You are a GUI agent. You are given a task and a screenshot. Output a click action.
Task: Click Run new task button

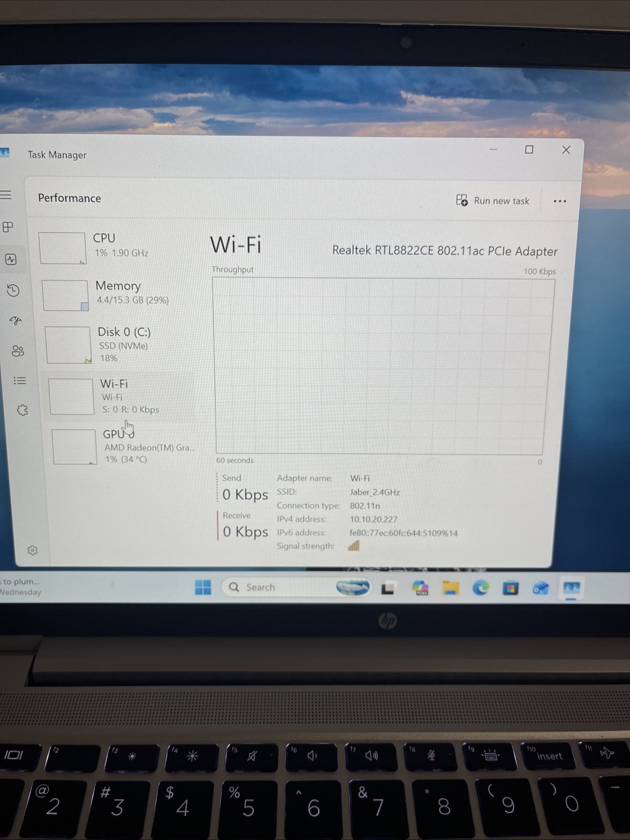[493, 201]
